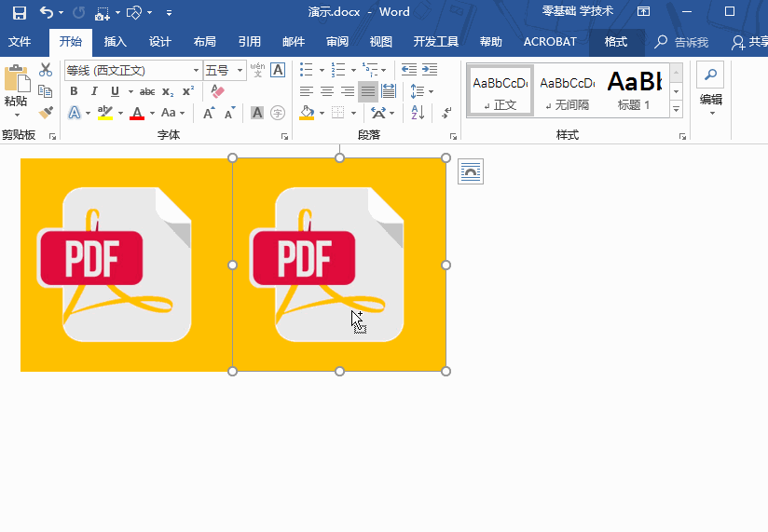Copy selection with the copy icon
The image size is (768, 532).
pyautogui.click(x=46, y=91)
